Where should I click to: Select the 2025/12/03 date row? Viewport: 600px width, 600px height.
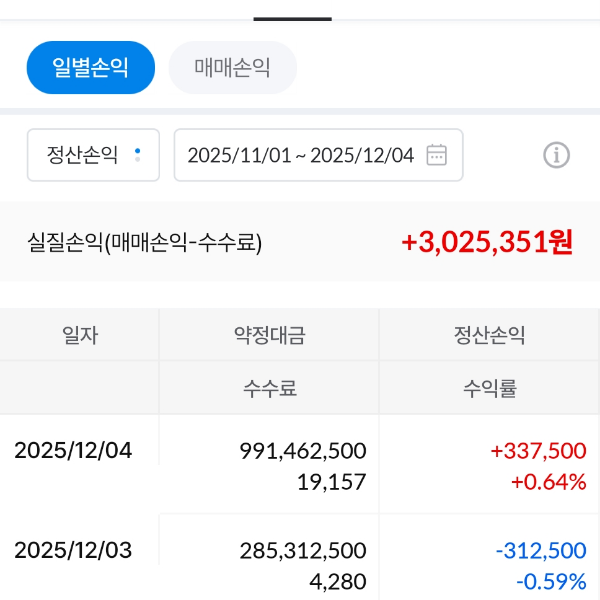click(73, 550)
